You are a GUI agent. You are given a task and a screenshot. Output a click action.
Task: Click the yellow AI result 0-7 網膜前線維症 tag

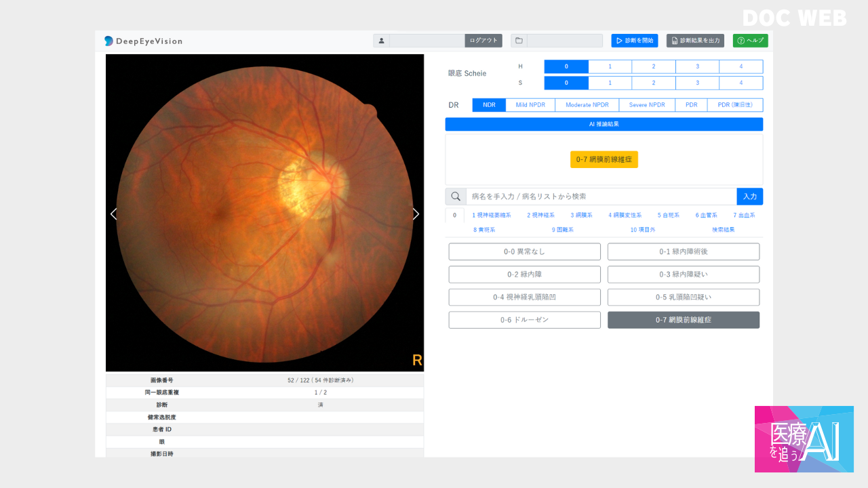604,159
